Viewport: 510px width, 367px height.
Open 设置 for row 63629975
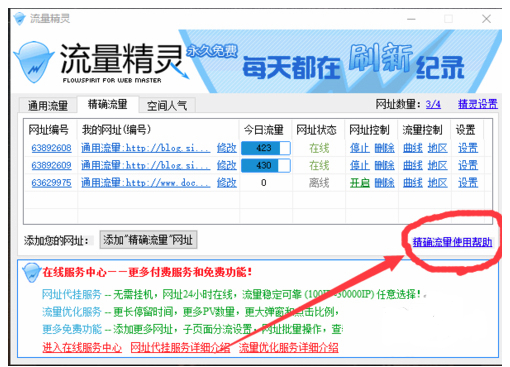[x=468, y=183]
